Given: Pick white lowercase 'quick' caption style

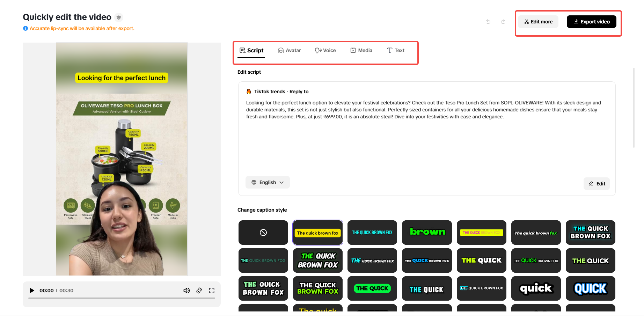Looking at the screenshot, I should tap(536, 288).
